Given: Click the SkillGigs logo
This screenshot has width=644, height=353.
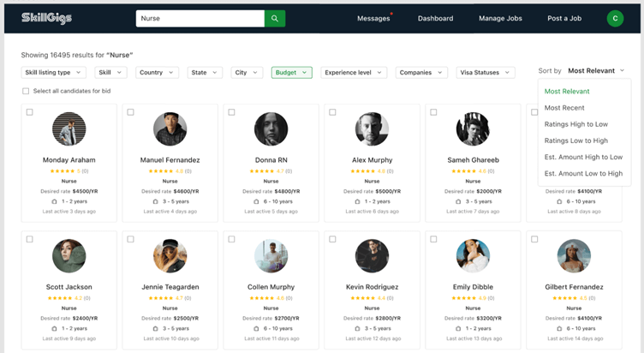Looking at the screenshot, I should 47,17.
